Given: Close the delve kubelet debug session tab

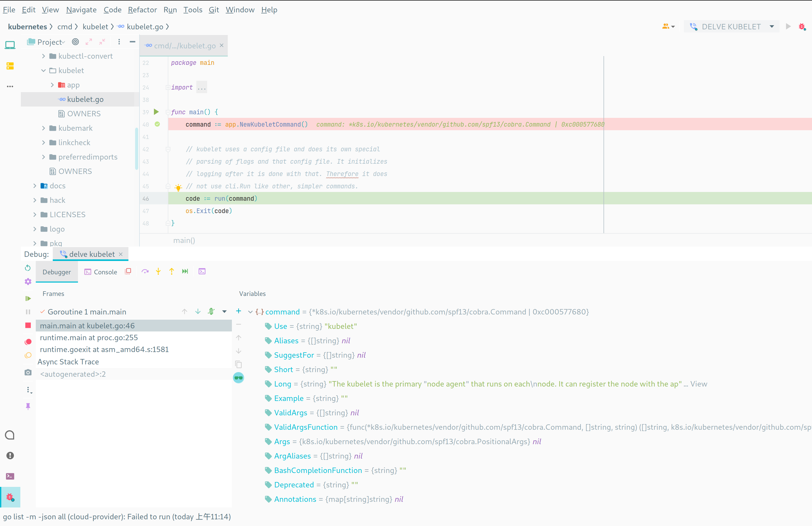Looking at the screenshot, I should click(x=120, y=254).
